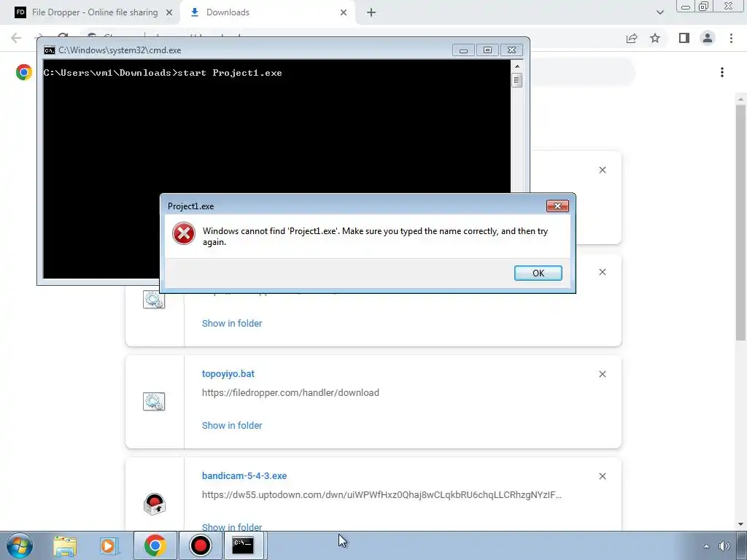Show hidden system tray icons
Screen dimensions: 747x560
(x=706, y=546)
